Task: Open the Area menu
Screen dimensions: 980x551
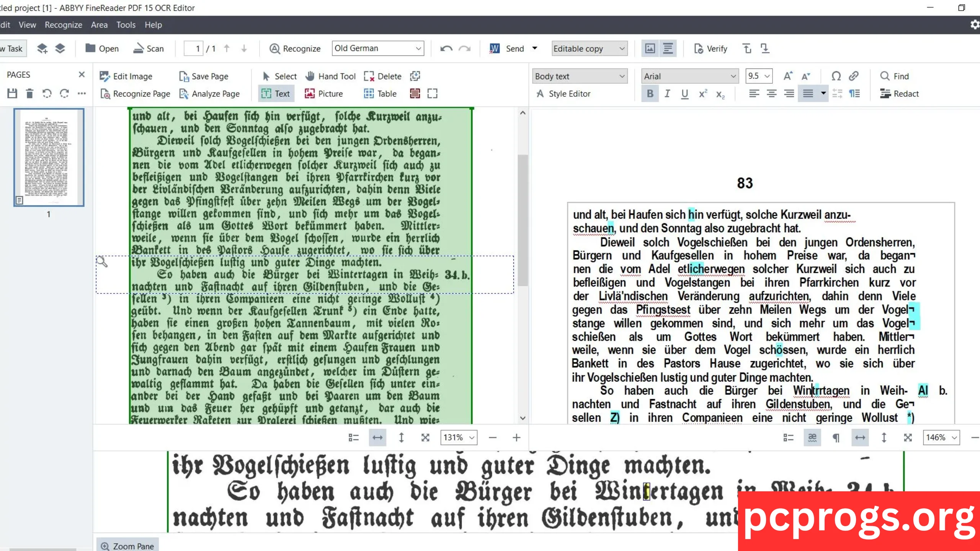Action: point(99,25)
